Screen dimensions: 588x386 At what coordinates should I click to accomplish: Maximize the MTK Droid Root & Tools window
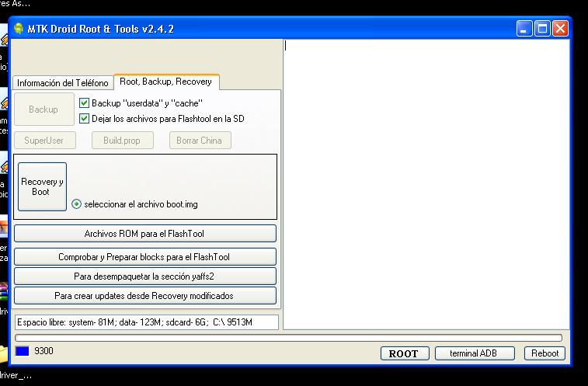point(542,29)
